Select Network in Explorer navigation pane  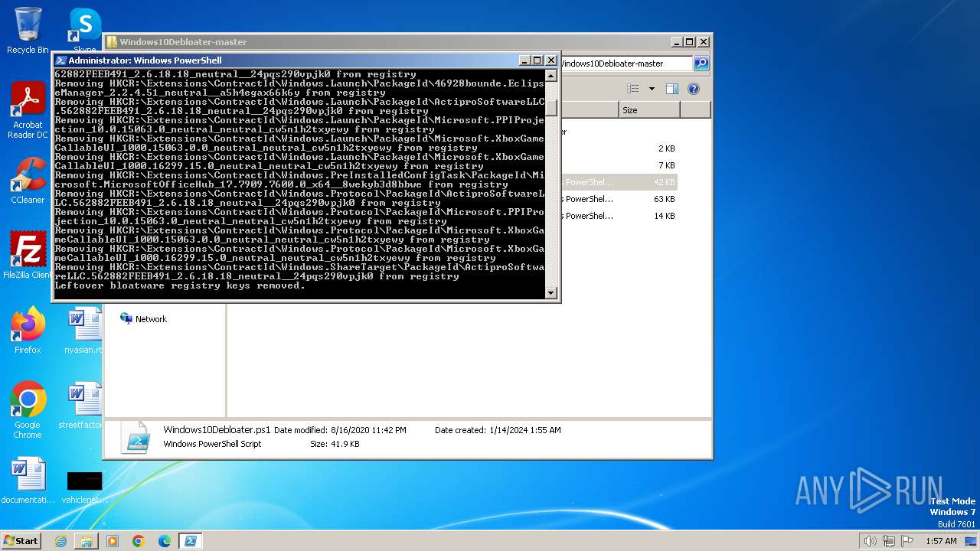click(x=143, y=319)
